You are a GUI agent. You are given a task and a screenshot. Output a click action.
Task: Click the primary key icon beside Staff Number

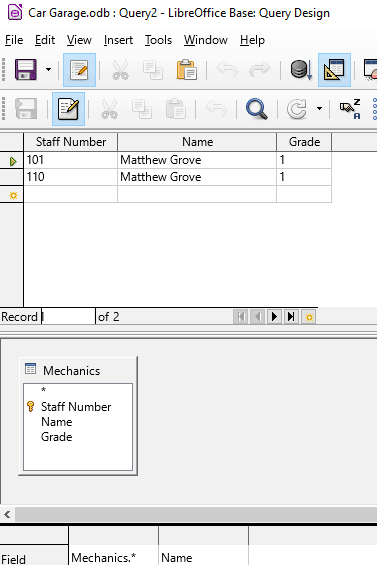coord(31,406)
